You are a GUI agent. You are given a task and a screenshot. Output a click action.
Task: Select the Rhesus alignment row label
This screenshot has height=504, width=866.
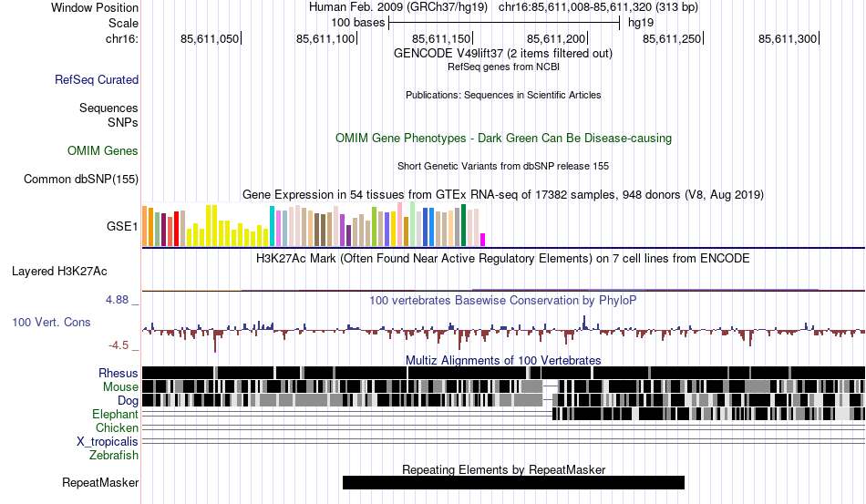click(x=119, y=373)
